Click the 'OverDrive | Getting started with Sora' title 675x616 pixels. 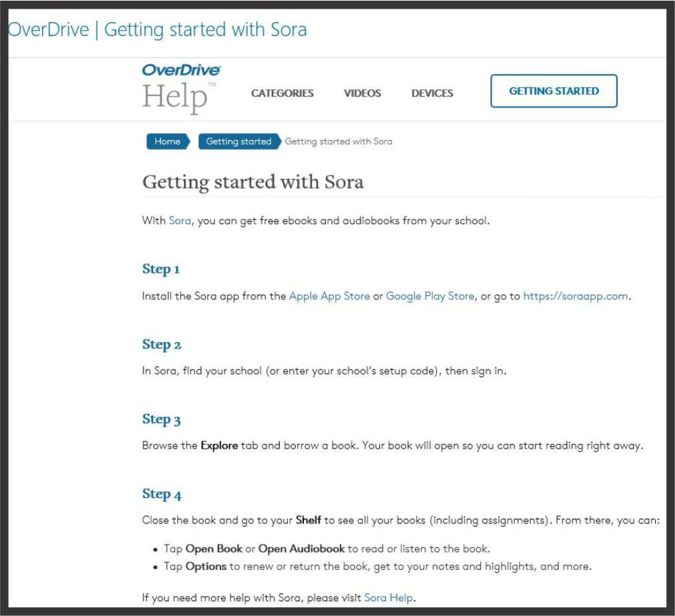tap(157, 30)
